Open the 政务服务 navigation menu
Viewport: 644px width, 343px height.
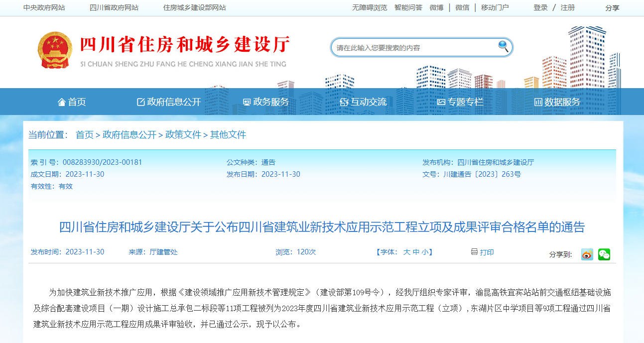[x=271, y=102]
